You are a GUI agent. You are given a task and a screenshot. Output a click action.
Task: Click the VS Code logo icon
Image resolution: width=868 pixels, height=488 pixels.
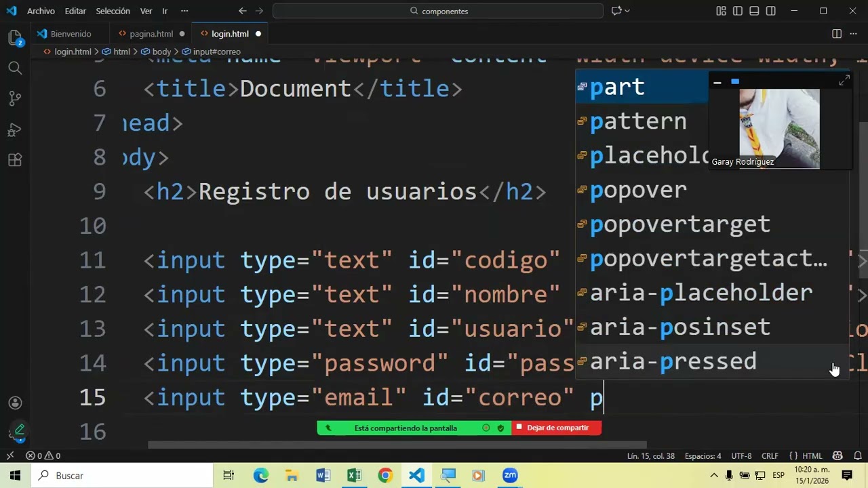12,11
